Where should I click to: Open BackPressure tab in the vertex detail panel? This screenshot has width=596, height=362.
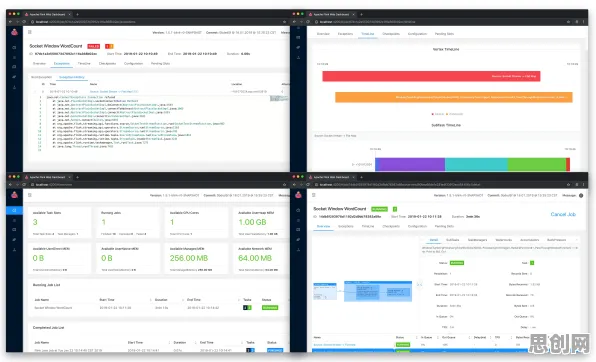click(x=556, y=240)
